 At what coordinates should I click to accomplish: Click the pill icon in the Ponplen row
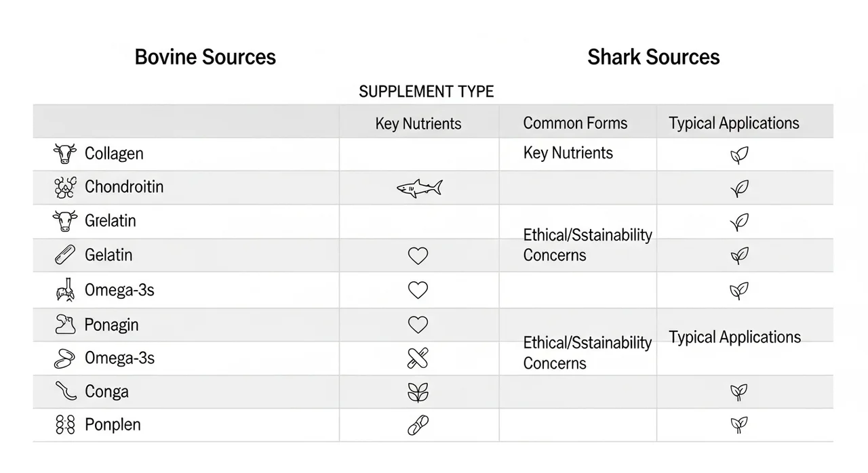click(418, 426)
